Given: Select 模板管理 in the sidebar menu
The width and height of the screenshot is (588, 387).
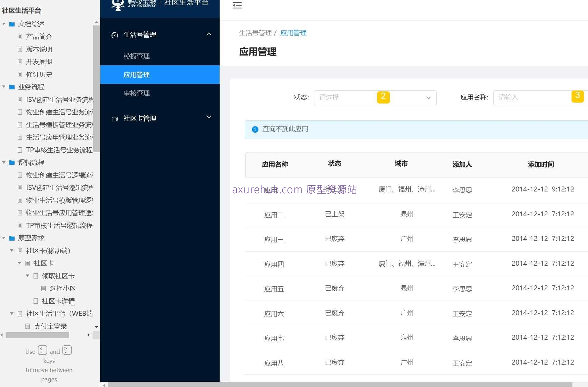Looking at the screenshot, I should [136, 56].
